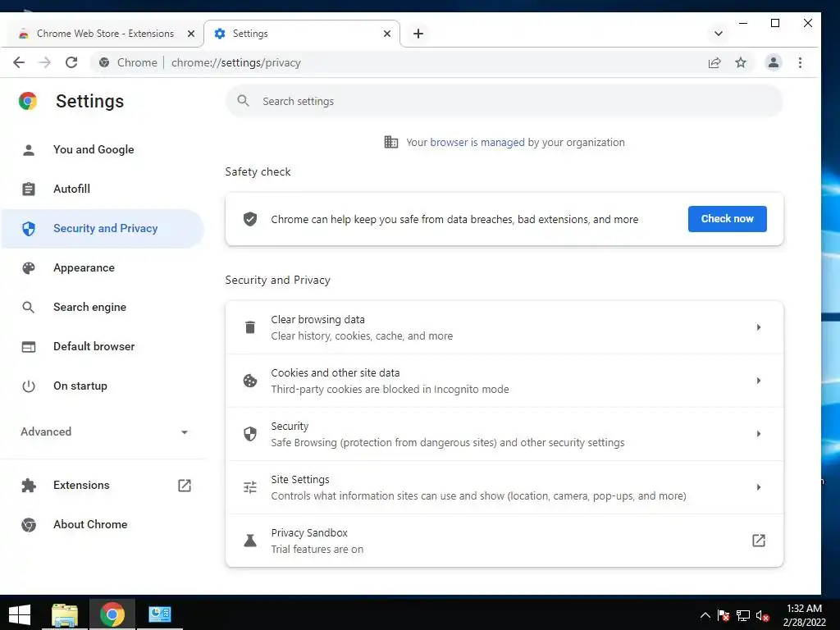Click the Extensions external-link icon
The width and height of the screenshot is (840, 630).
click(x=185, y=486)
